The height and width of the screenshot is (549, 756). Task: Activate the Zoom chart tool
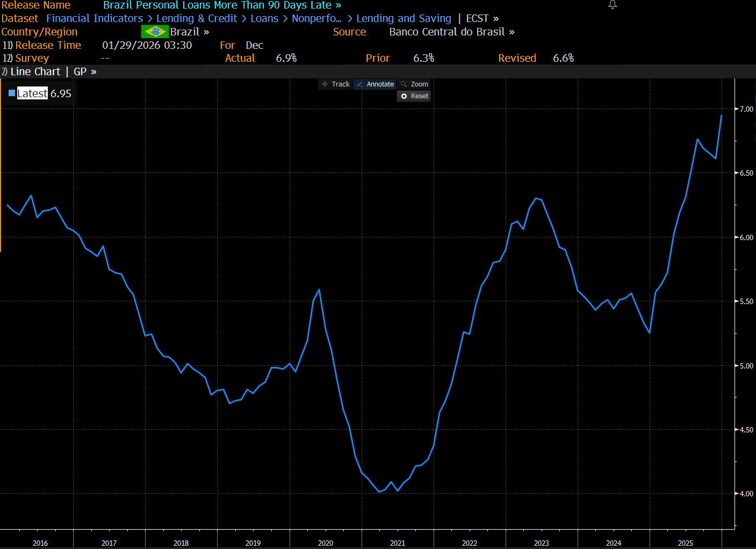point(414,84)
